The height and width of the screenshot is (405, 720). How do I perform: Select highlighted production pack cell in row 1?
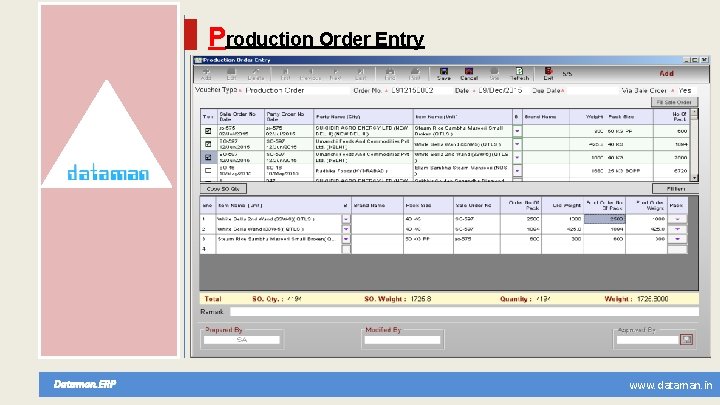(x=604, y=219)
